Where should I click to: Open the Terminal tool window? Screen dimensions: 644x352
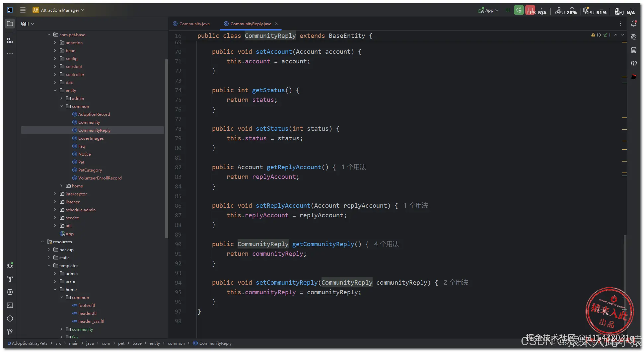(x=10, y=305)
